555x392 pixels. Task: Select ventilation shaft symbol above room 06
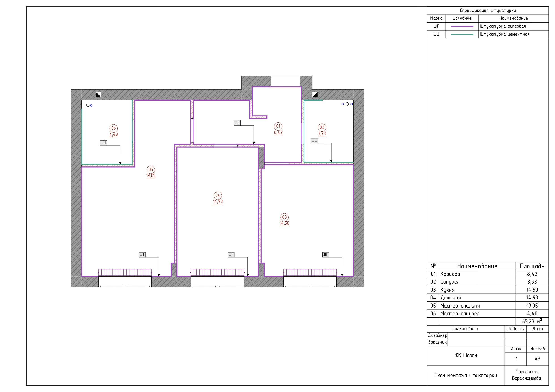click(x=98, y=95)
